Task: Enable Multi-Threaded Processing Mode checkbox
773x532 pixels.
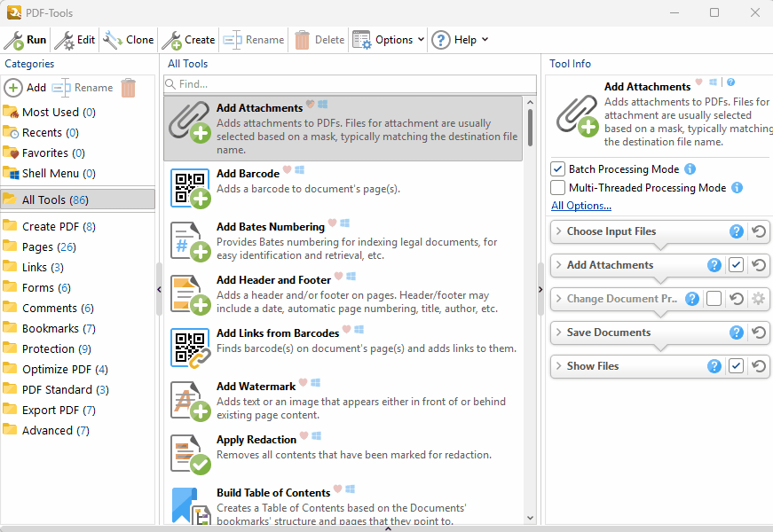Action: (558, 188)
